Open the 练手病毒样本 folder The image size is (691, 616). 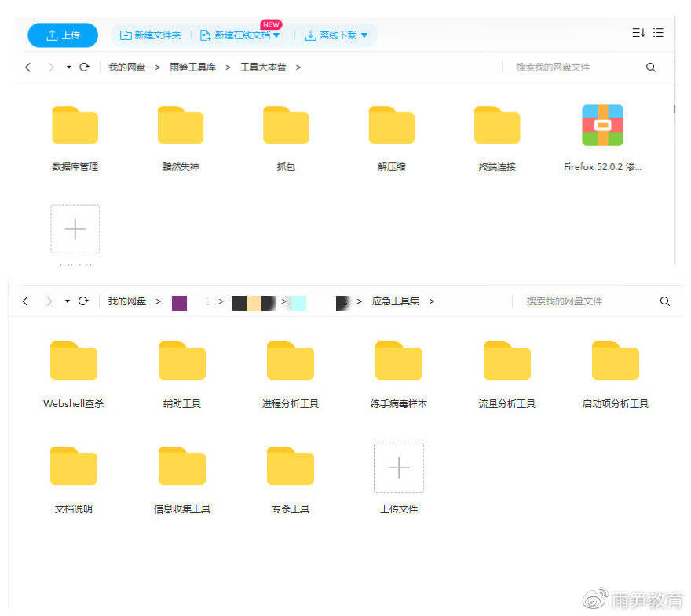398,362
